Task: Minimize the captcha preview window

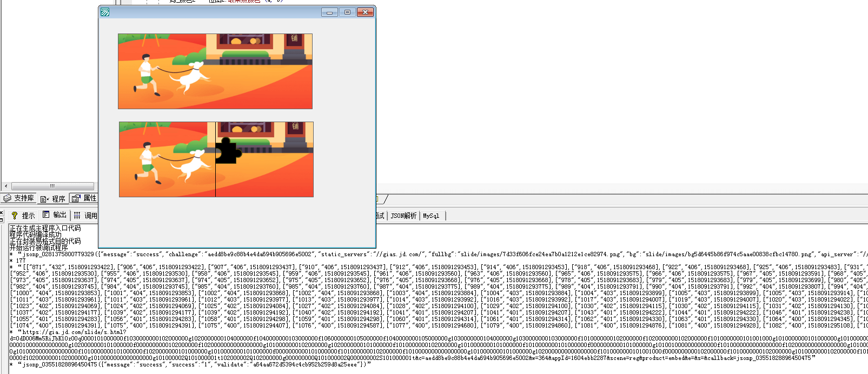Action: (329, 12)
